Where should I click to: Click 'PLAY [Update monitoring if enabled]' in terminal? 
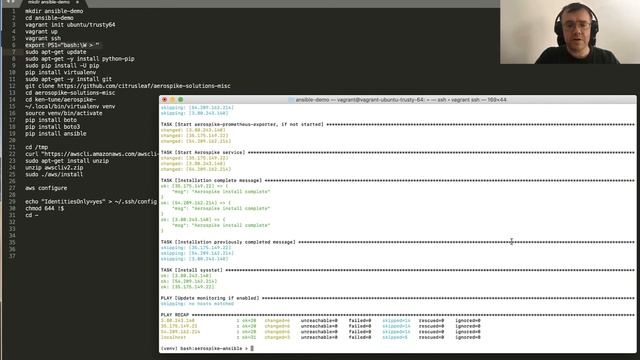[x=210, y=298]
